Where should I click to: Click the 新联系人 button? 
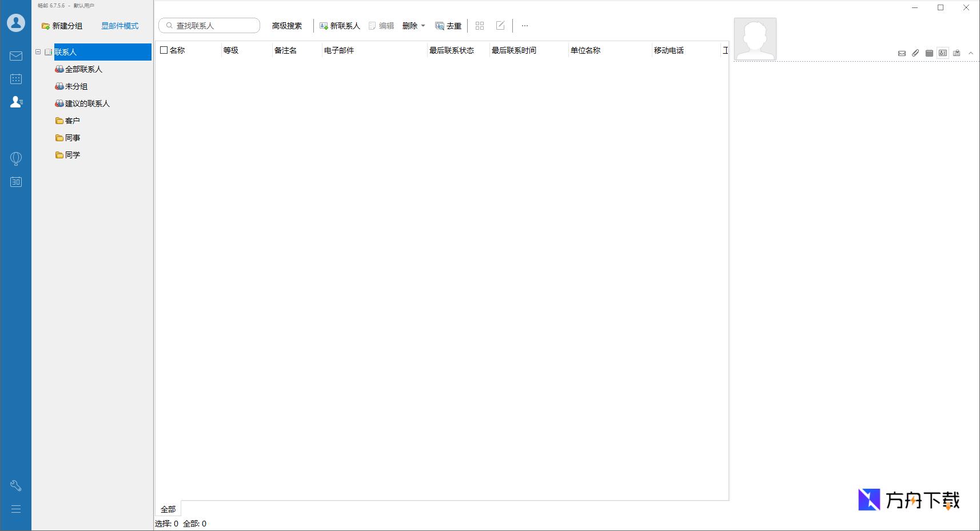340,26
